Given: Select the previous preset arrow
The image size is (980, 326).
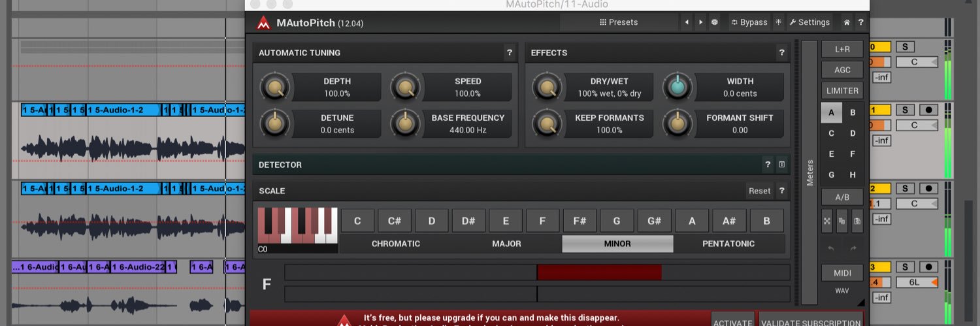Looking at the screenshot, I should tap(686, 22).
